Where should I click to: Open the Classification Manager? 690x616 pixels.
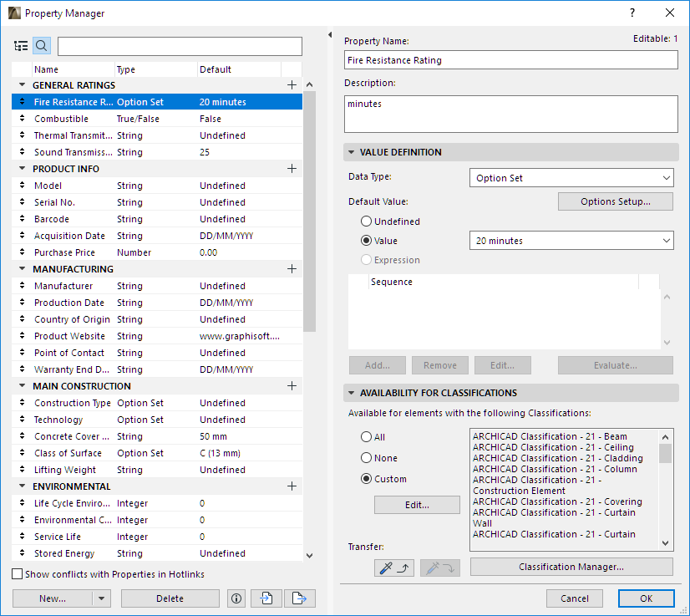(571, 567)
